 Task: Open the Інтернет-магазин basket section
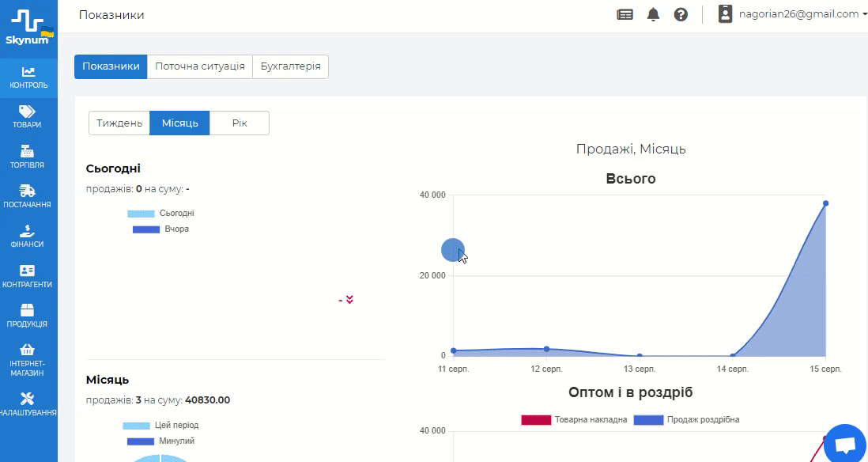click(x=28, y=360)
